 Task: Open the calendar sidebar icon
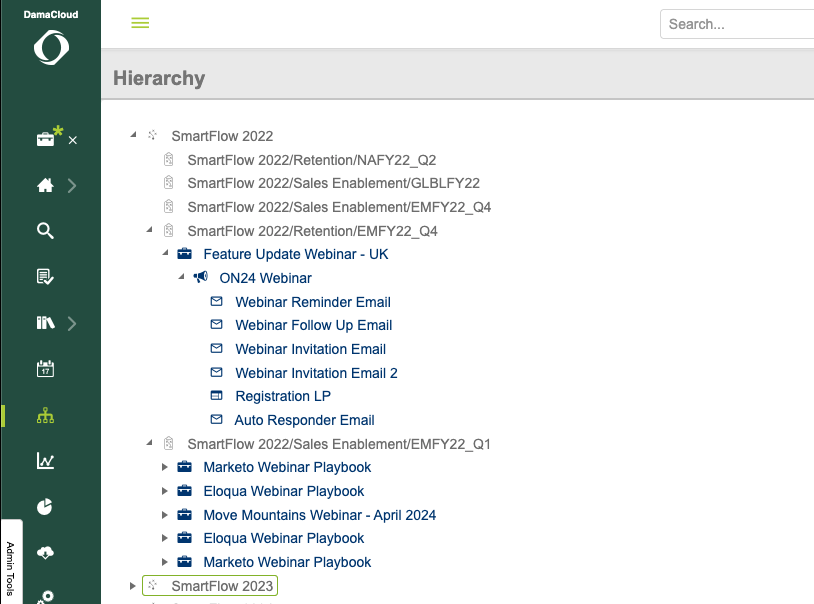[x=45, y=369]
